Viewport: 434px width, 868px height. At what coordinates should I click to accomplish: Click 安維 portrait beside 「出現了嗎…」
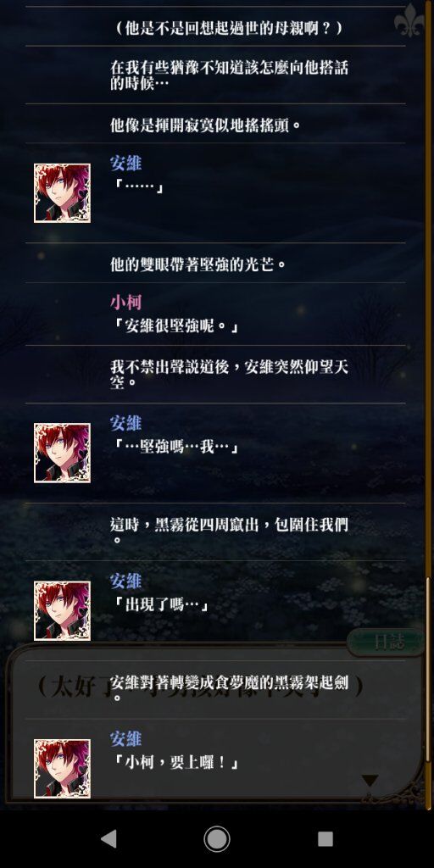click(x=62, y=610)
